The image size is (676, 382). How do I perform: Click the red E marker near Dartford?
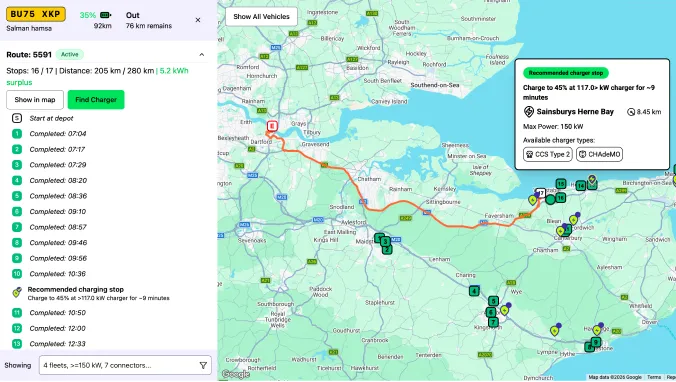pos(272,126)
